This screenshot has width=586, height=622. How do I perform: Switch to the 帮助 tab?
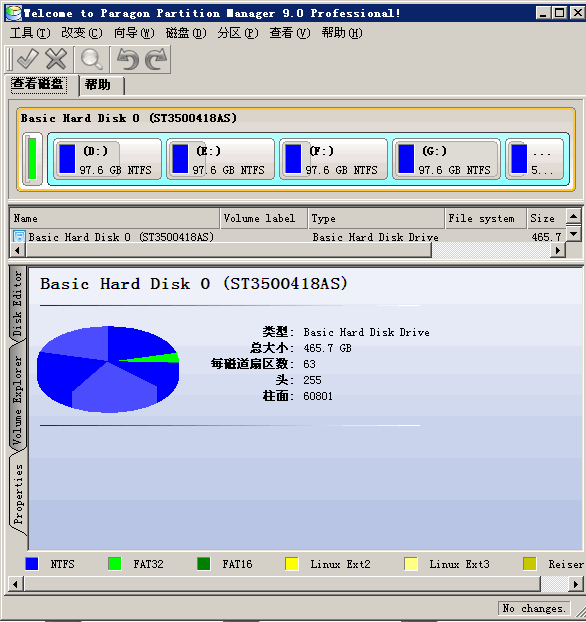[102, 85]
